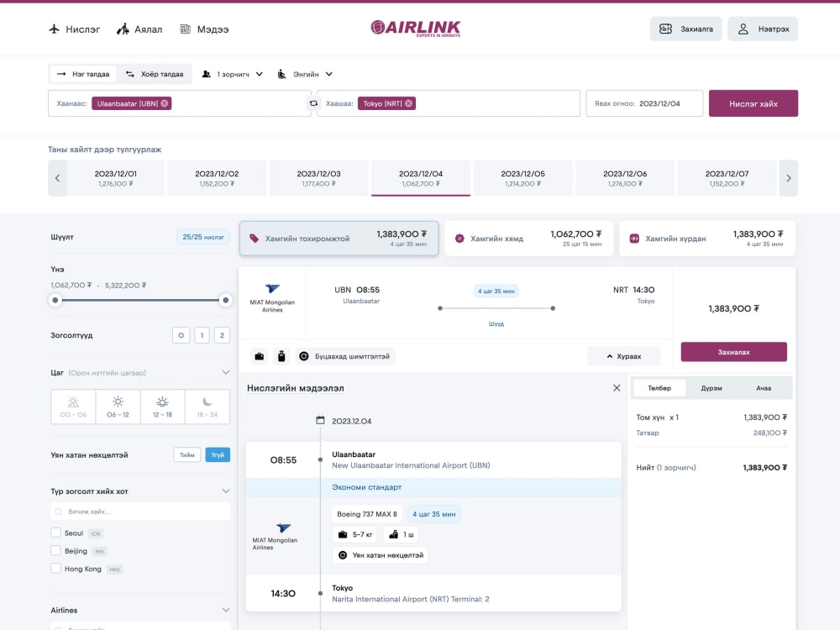Open the Нислэг airplane icon menu

[74, 29]
